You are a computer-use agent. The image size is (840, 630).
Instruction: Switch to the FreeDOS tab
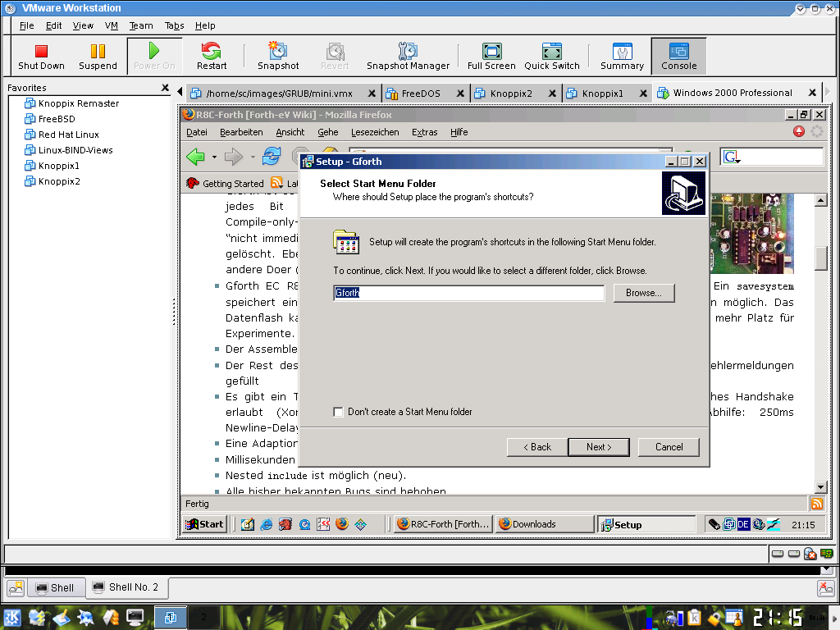coord(421,94)
